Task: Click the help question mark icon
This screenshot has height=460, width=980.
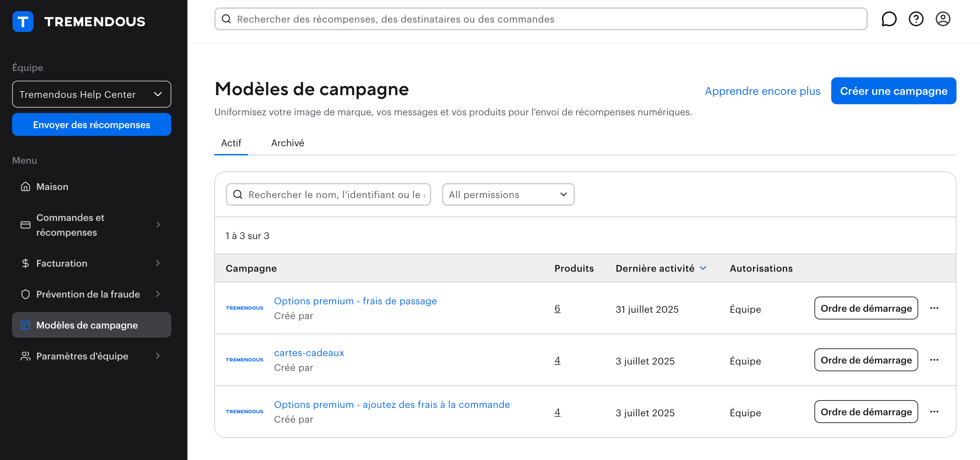Action: [916, 19]
